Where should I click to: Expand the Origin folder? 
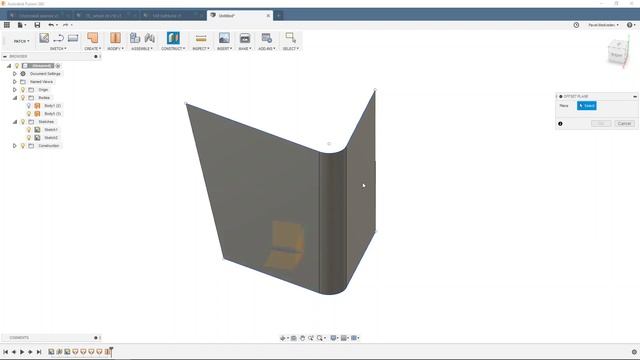pos(15,90)
